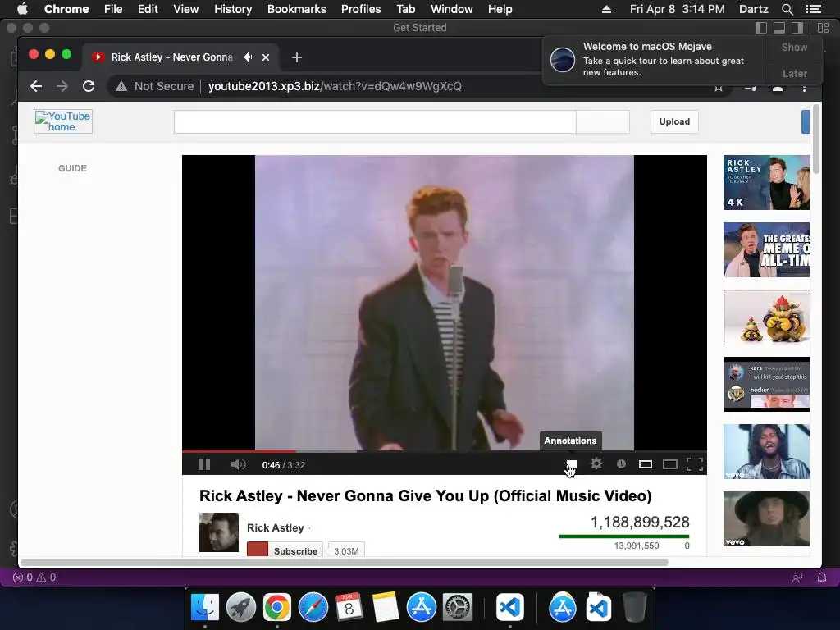Reload the current page
The image size is (840, 630).
[x=89, y=86]
